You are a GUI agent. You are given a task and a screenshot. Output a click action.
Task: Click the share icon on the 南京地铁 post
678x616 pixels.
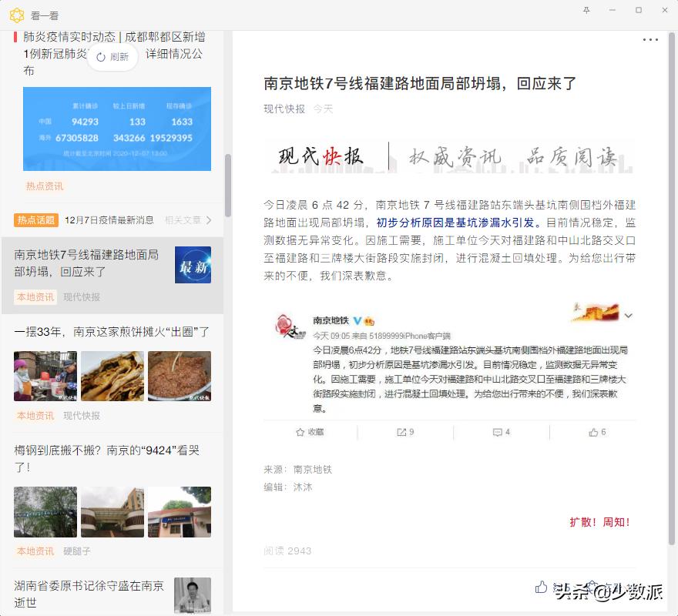click(401, 432)
